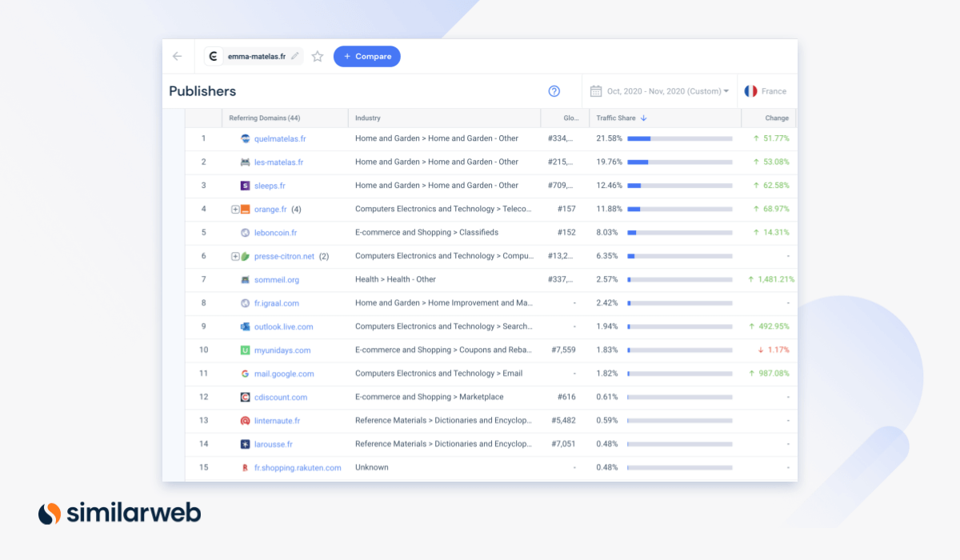Star emma-matelas.fr as a favorite
This screenshot has height=560, width=960.
318,57
